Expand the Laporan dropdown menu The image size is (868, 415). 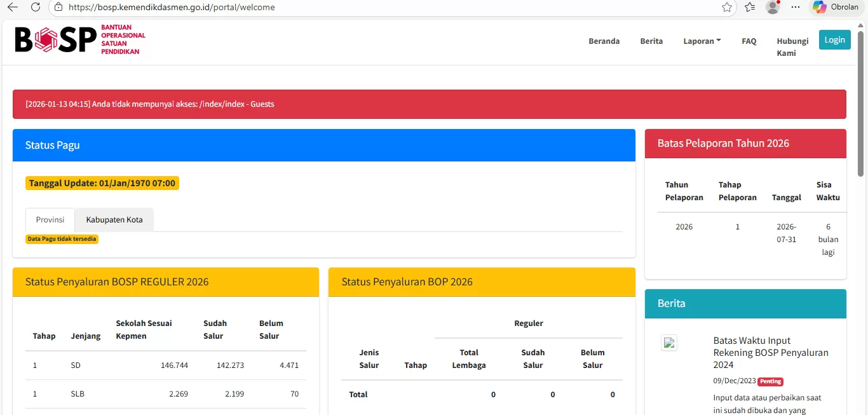click(702, 41)
